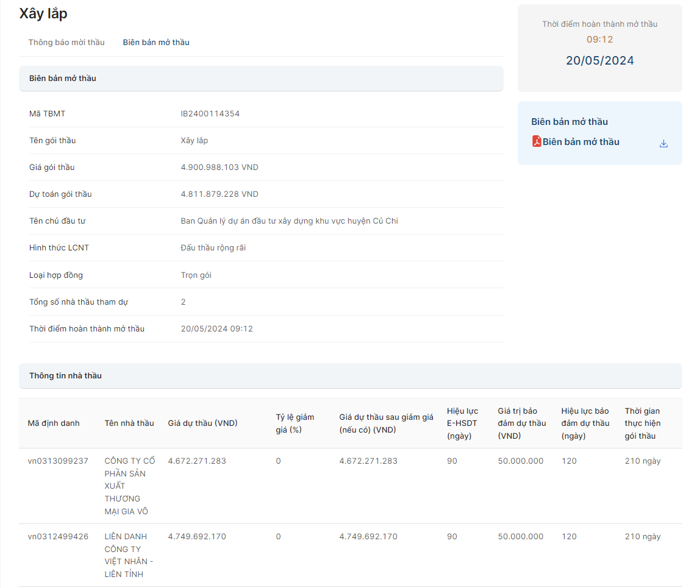Select bidder ID vn0313099237

point(58,461)
